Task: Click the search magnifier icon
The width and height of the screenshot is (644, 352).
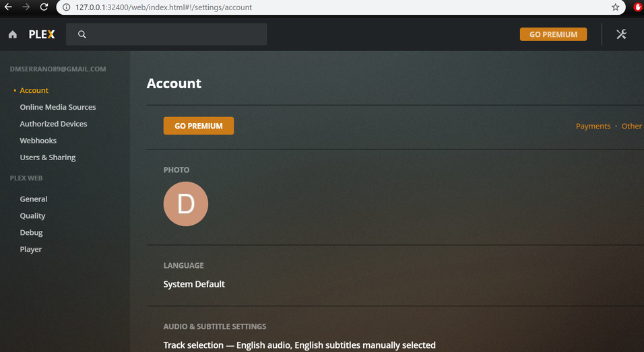Action: pyautogui.click(x=82, y=34)
